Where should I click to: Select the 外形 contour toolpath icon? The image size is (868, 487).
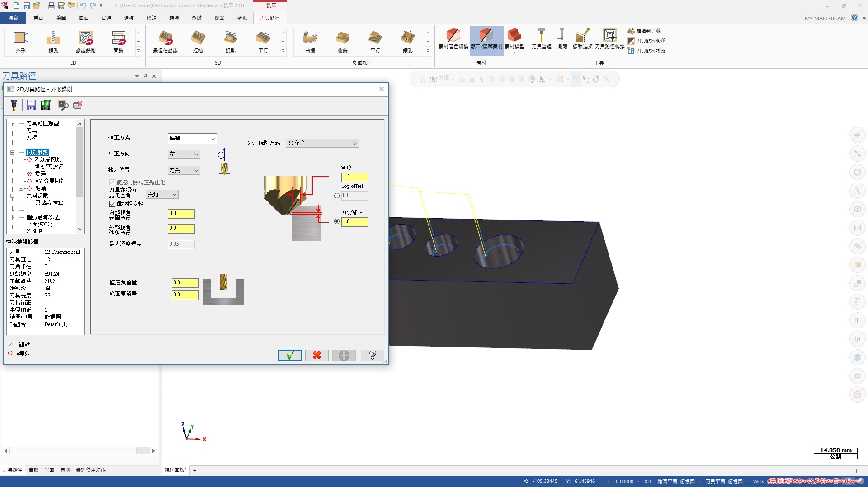(x=21, y=42)
